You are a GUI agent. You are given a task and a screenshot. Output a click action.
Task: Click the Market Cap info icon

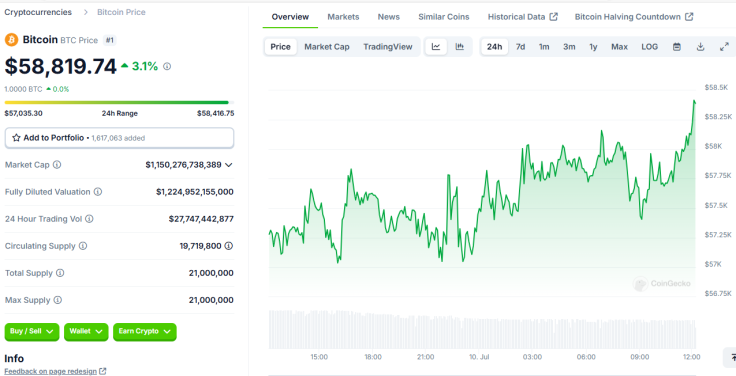[x=57, y=165]
